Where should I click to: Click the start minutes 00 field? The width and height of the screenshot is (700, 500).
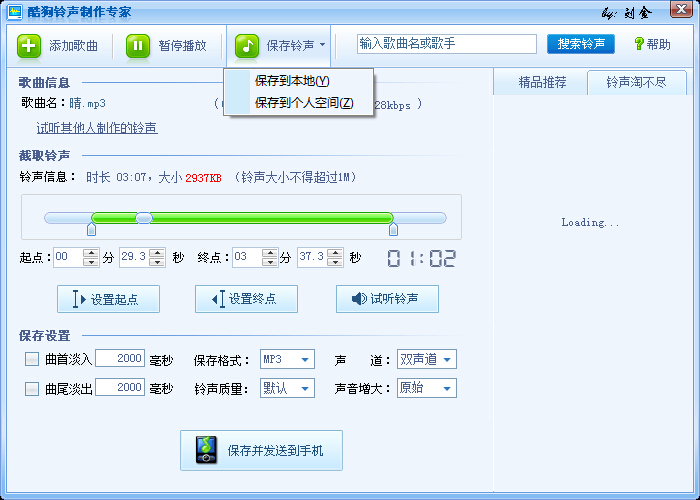coord(68,257)
